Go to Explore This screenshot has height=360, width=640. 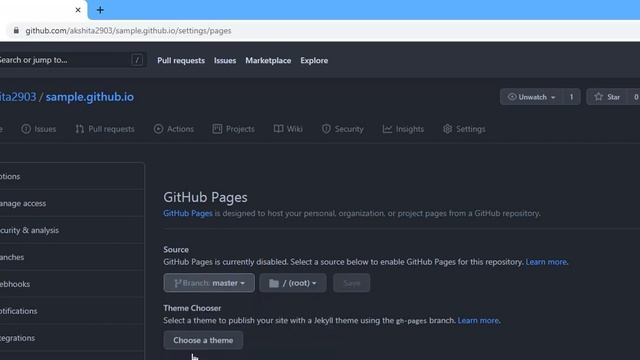pyautogui.click(x=314, y=60)
